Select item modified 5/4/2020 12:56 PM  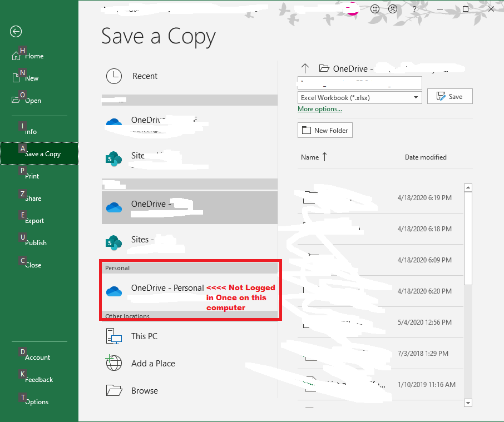click(381, 322)
